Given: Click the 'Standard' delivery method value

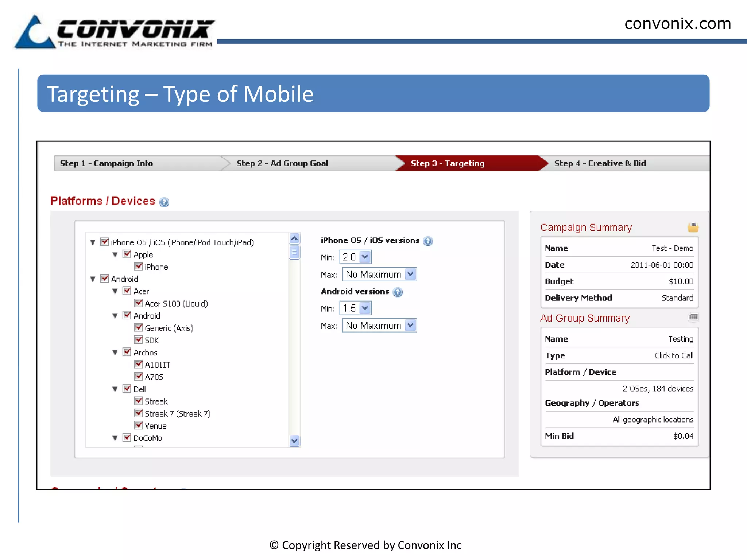Looking at the screenshot, I should point(678,298).
